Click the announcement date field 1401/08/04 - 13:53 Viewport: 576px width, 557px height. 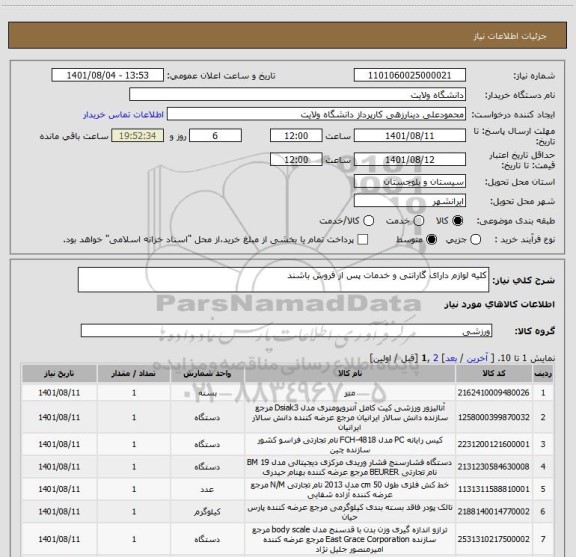(x=108, y=75)
